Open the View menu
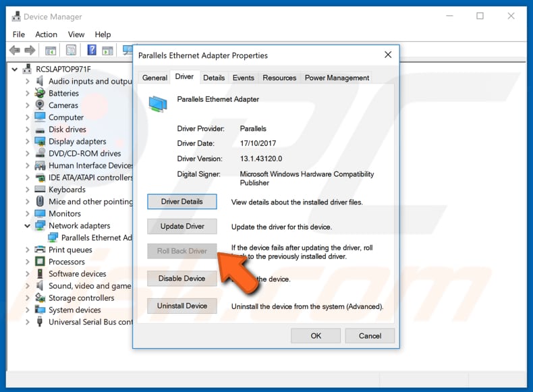This screenshot has width=533, height=392. (x=76, y=34)
